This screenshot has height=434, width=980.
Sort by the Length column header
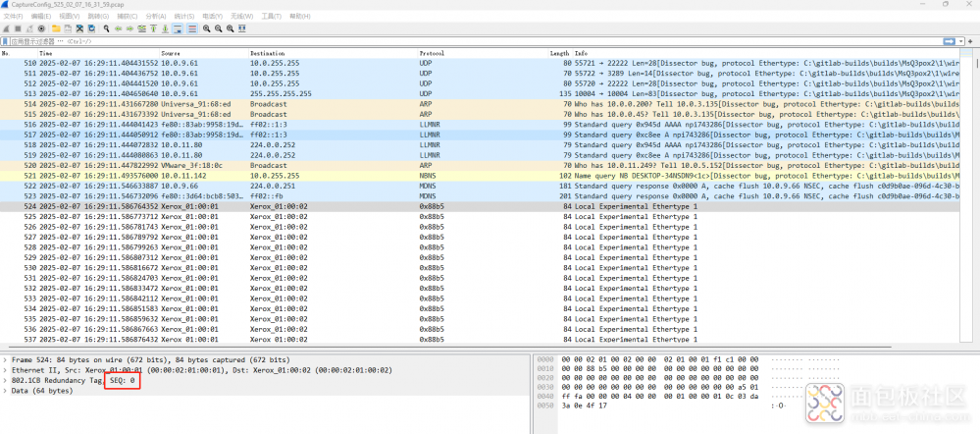[560, 54]
